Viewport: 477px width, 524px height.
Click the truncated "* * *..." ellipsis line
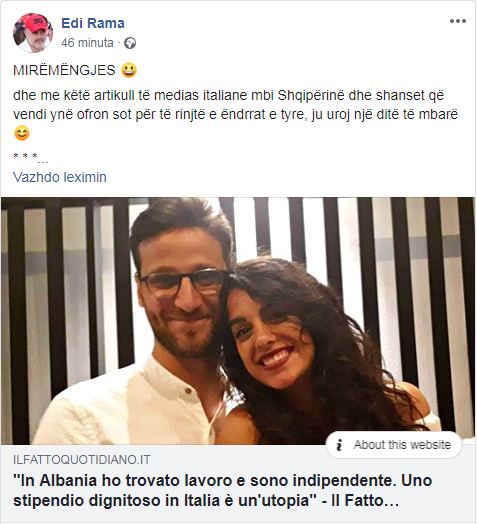point(30,157)
